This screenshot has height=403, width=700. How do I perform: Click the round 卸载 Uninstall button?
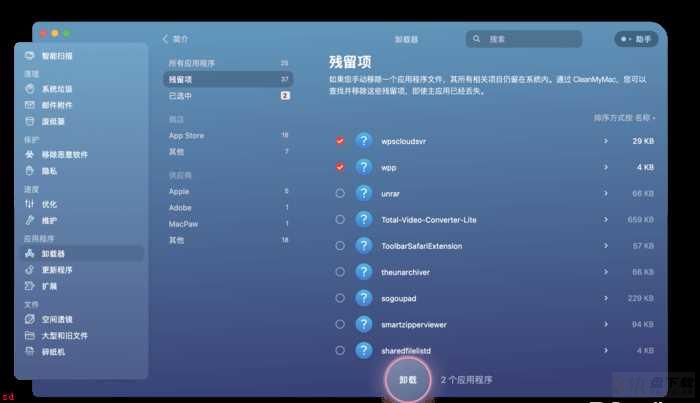(408, 380)
